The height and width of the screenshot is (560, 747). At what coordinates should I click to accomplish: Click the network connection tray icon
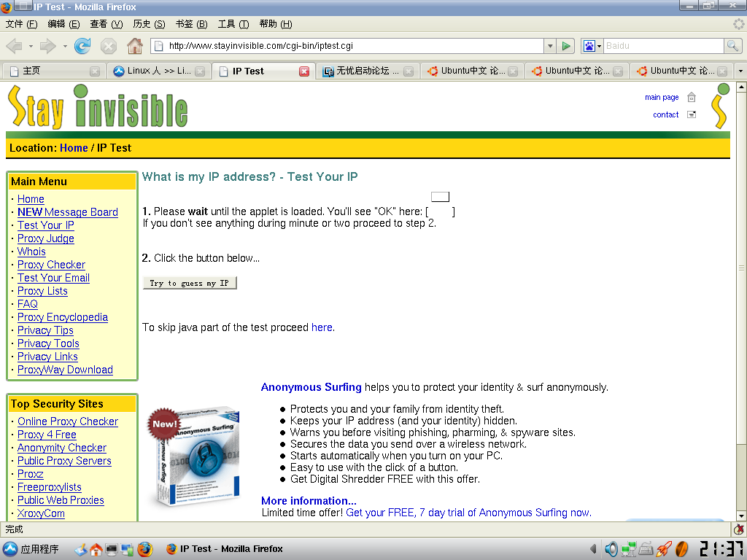tap(628, 549)
